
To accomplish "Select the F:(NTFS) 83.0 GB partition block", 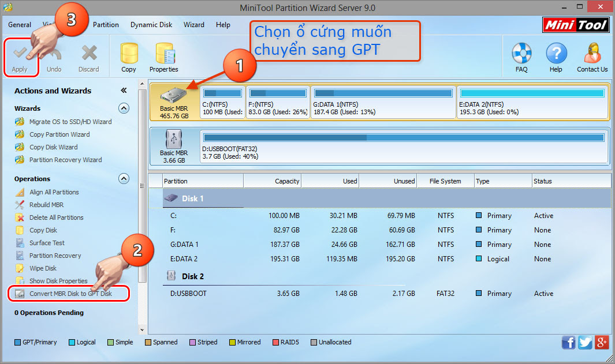I will [278, 102].
